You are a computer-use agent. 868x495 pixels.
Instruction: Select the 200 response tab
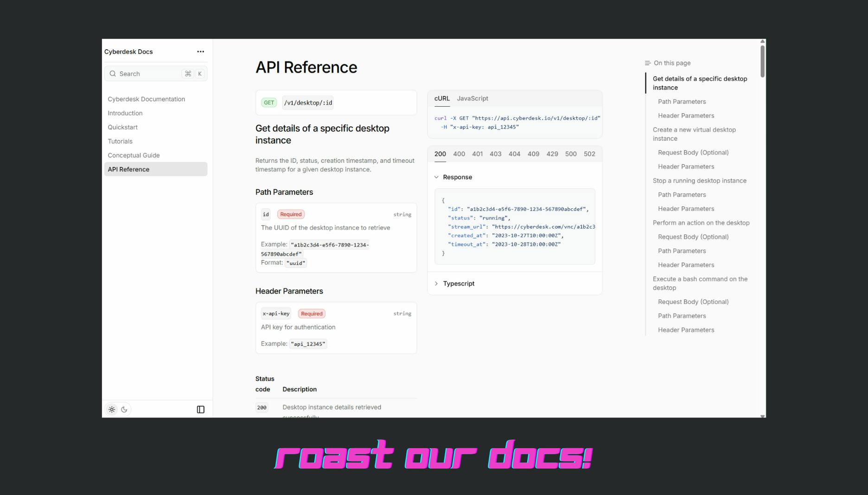click(x=440, y=154)
